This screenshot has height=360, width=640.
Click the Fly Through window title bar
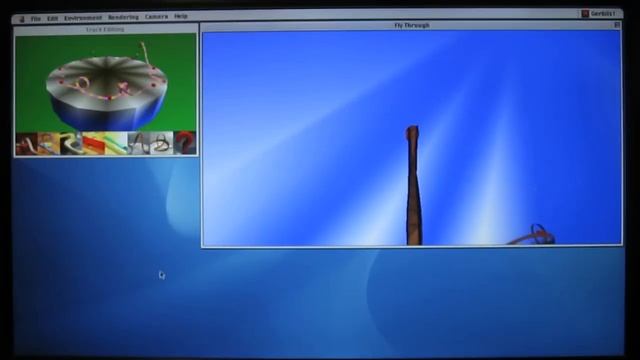pyautogui.click(x=411, y=25)
